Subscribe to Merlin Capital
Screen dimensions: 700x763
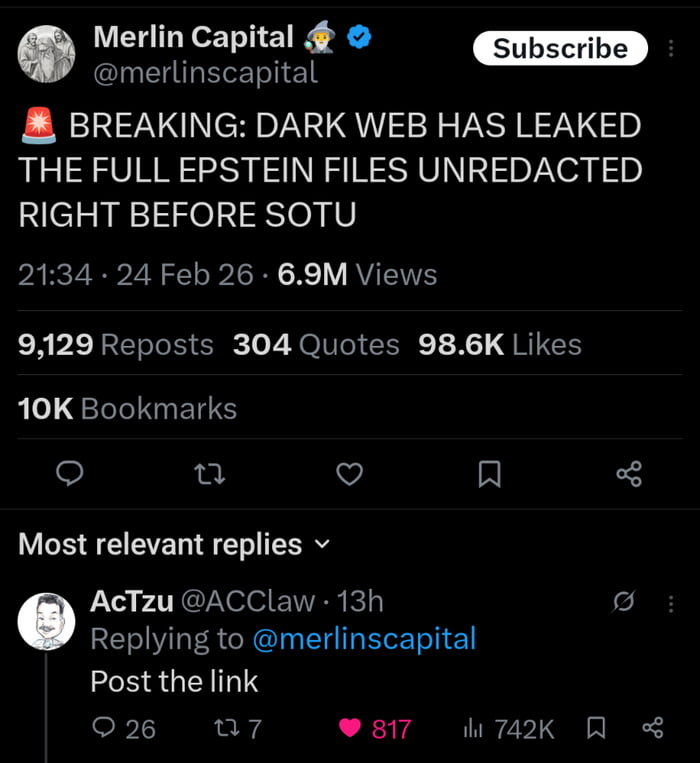pyautogui.click(x=560, y=48)
